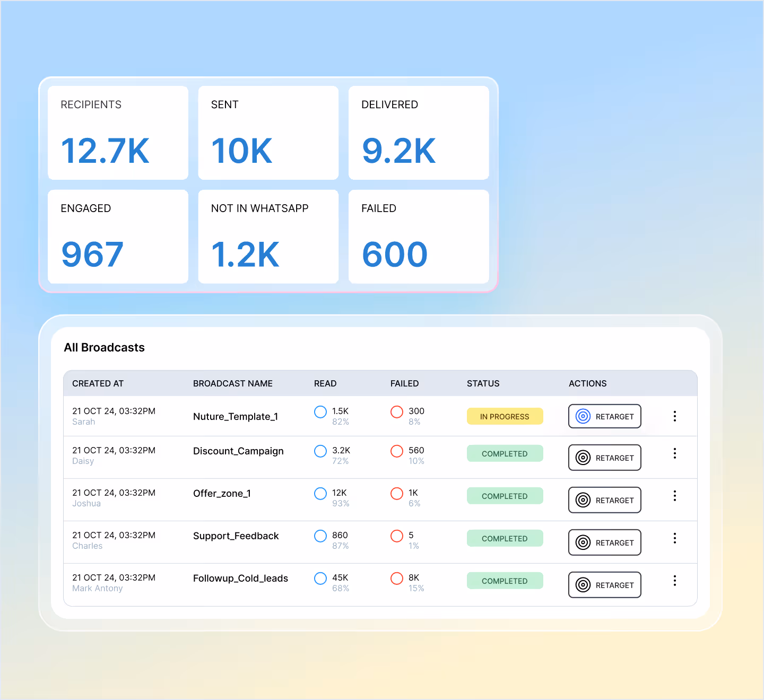This screenshot has height=700, width=764.
Task: Click IN PROGRESS status badge
Action: pyautogui.click(x=505, y=416)
